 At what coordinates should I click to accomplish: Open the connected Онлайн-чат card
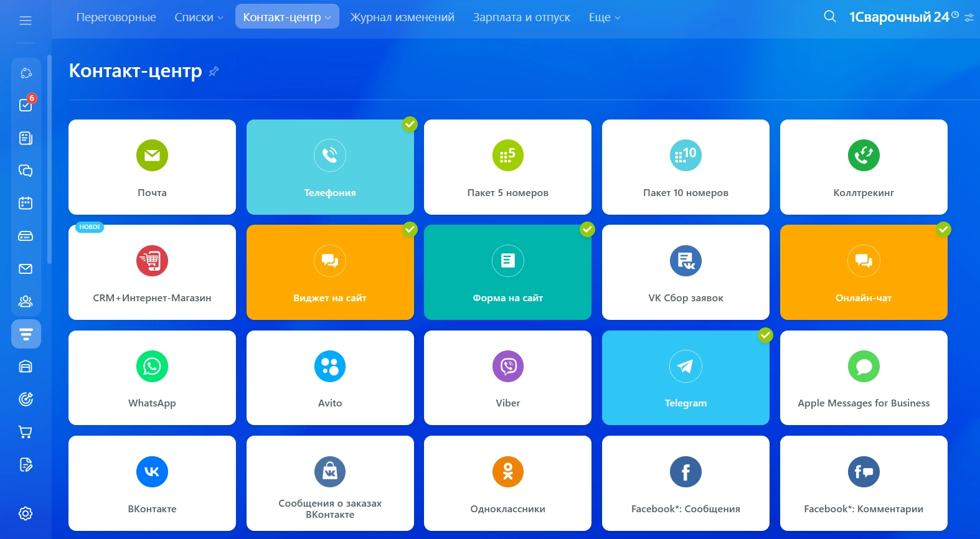[864, 272]
